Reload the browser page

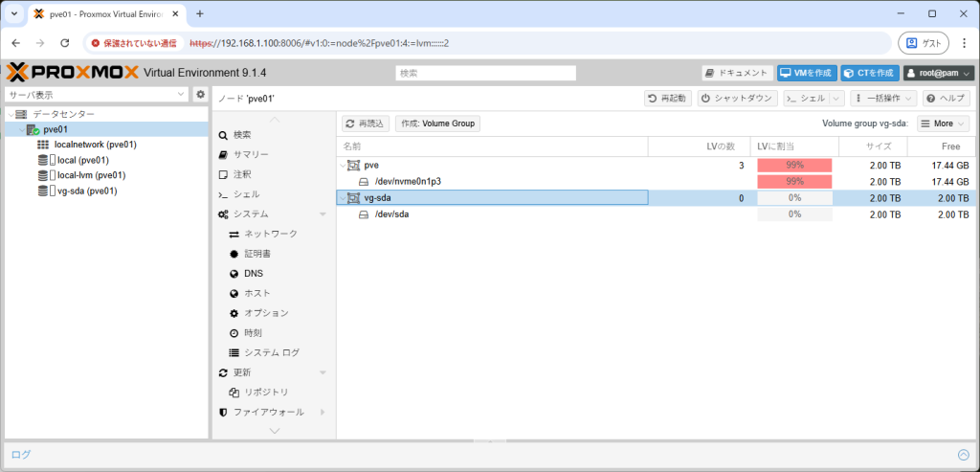tap(64, 43)
